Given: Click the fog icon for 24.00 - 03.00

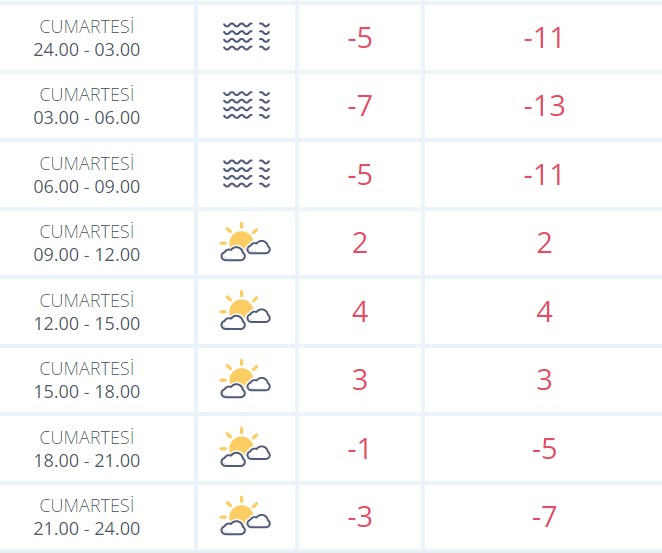Looking at the screenshot, I should 247,37.
